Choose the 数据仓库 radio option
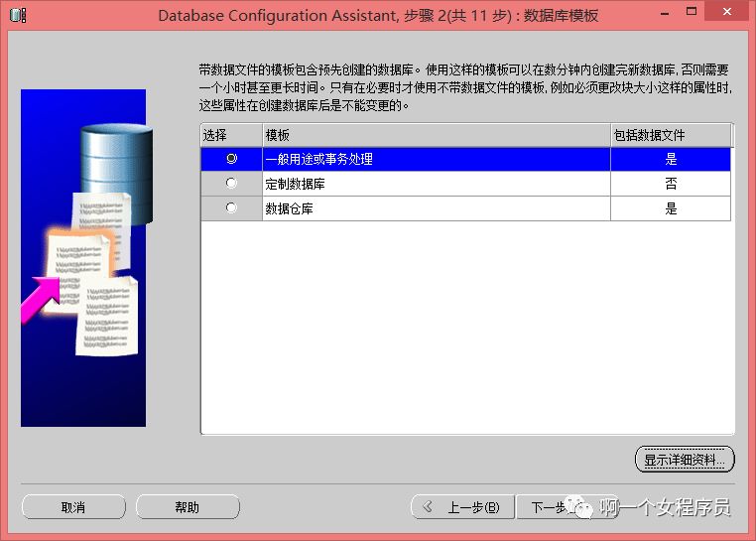The width and height of the screenshot is (756, 541). pyautogui.click(x=231, y=208)
